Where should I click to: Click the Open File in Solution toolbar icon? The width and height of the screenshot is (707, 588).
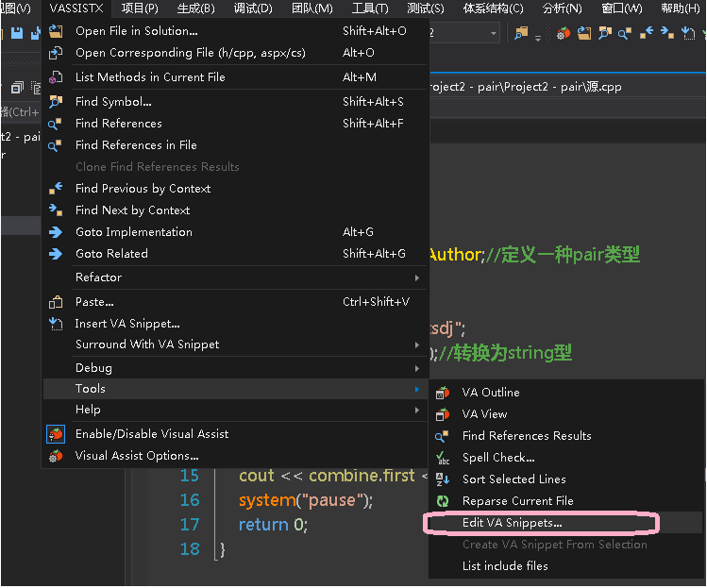[584, 33]
